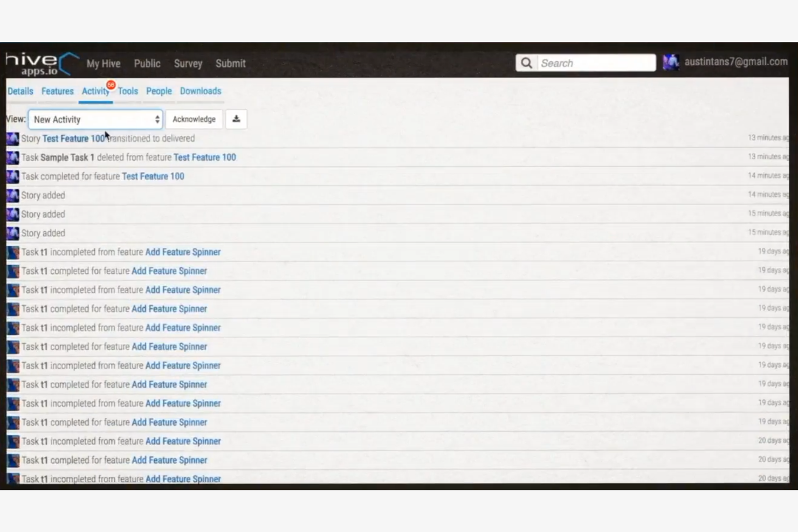This screenshot has width=798, height=532.
Task: Follow the Add Feature Spinner feature link
Action: tap(183, 252)
